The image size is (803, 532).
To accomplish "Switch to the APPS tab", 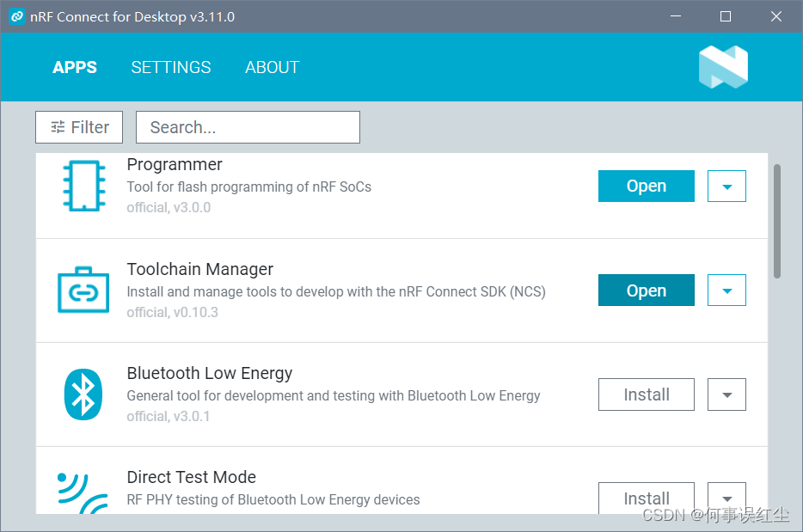I will click(75, 67).
